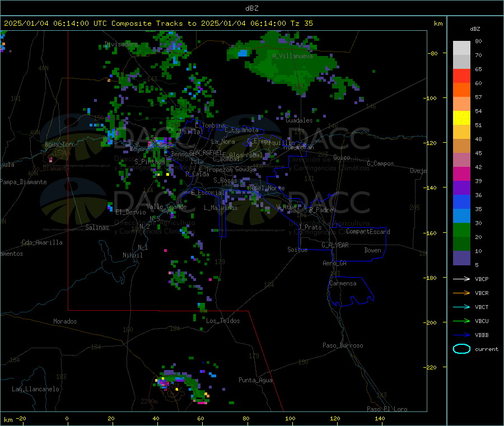Screen dimensions: 504x426
Task: Click the orange VBCR arrow legend icon
Action: (461, 293)
